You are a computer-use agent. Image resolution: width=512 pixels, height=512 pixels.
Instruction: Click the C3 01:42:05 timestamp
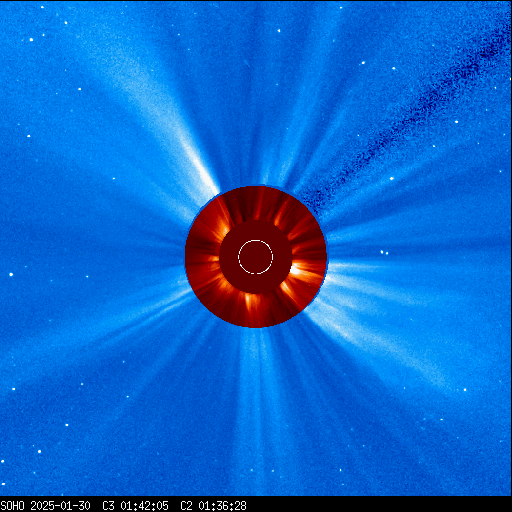coord(135,505)
